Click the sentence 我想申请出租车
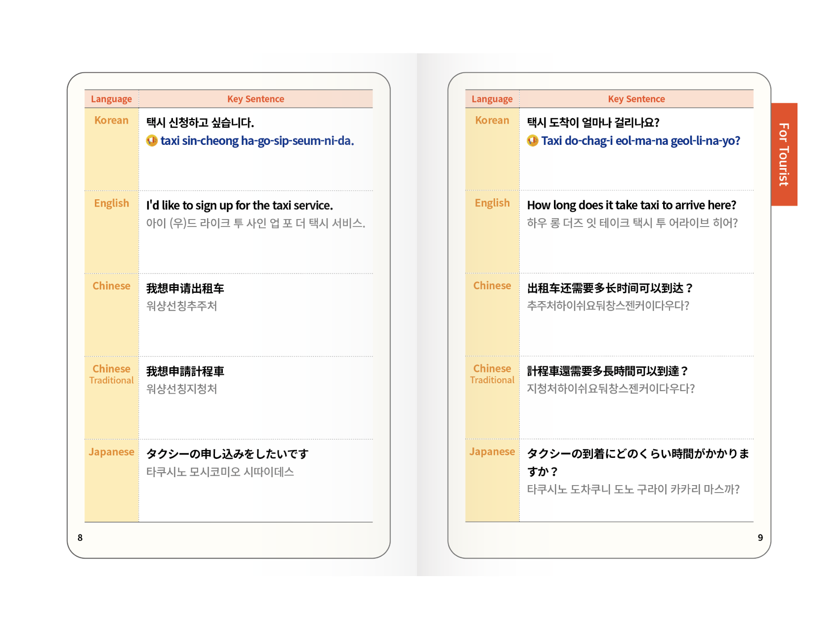The width and height of the screenshot is (840, 629). click(185, 288)
